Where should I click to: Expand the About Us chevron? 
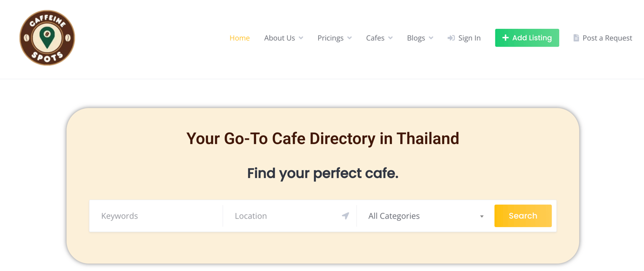tap(301, 38)
